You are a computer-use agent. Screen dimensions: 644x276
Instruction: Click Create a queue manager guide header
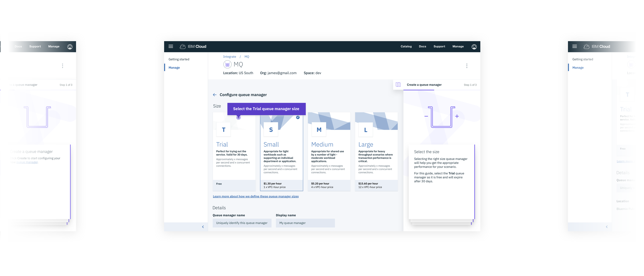(424, 85)
